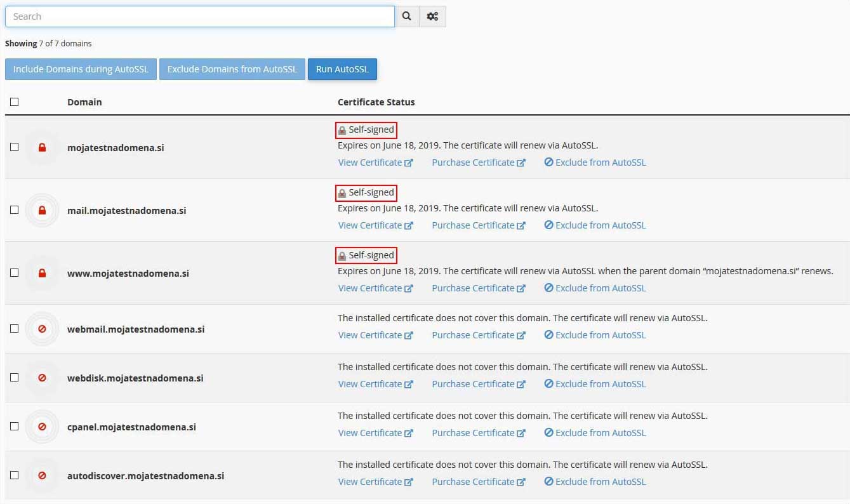This screenshot has width=850, height=504.
Task: Click prohibited status icon for cpanel.mojatestnadomena.si
Action: pos(42,427)
